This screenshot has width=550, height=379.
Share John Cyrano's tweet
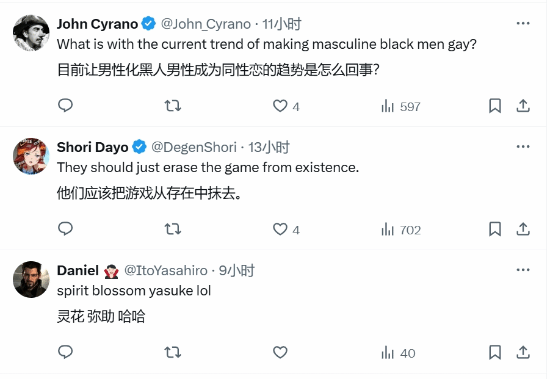523,106
